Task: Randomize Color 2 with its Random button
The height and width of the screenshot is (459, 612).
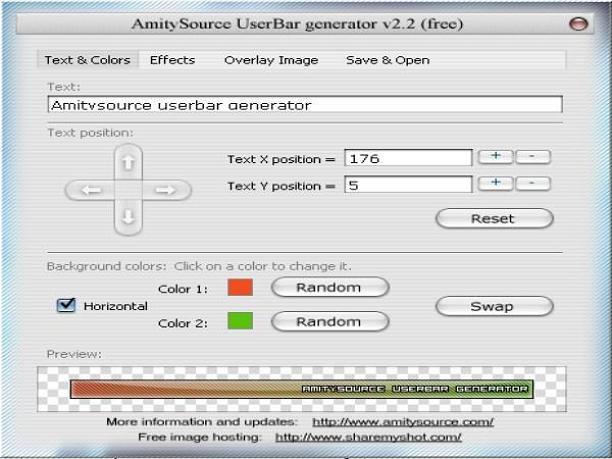Action: coord(330,322)
